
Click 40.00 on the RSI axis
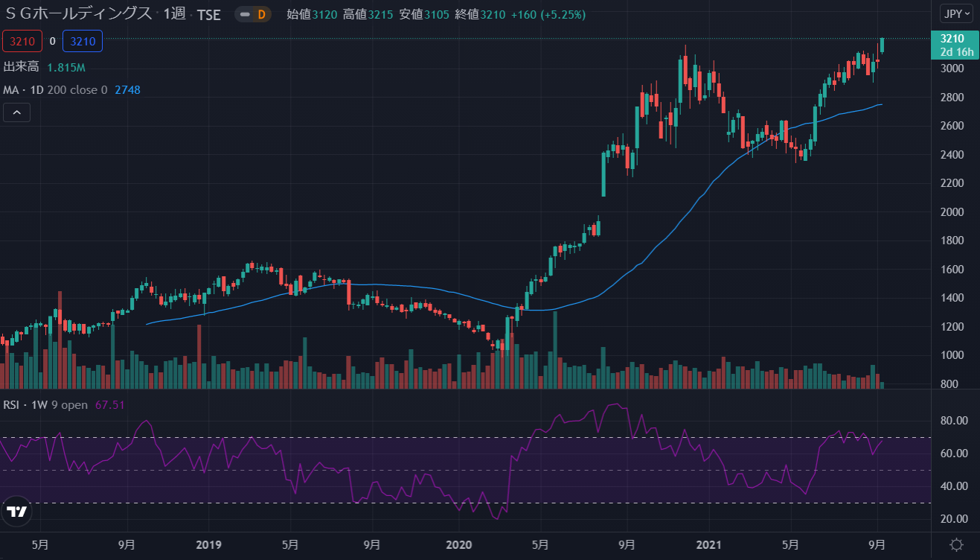954,486
